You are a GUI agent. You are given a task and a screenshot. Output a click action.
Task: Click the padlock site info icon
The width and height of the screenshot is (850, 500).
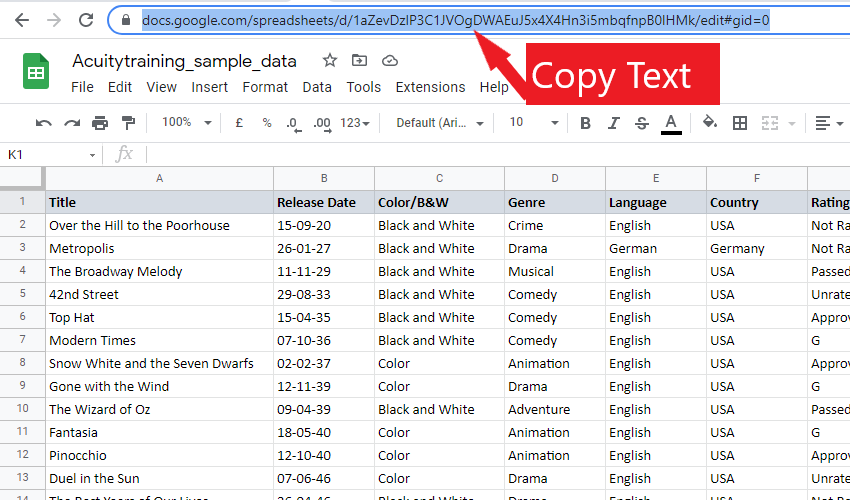coord(126,20)
